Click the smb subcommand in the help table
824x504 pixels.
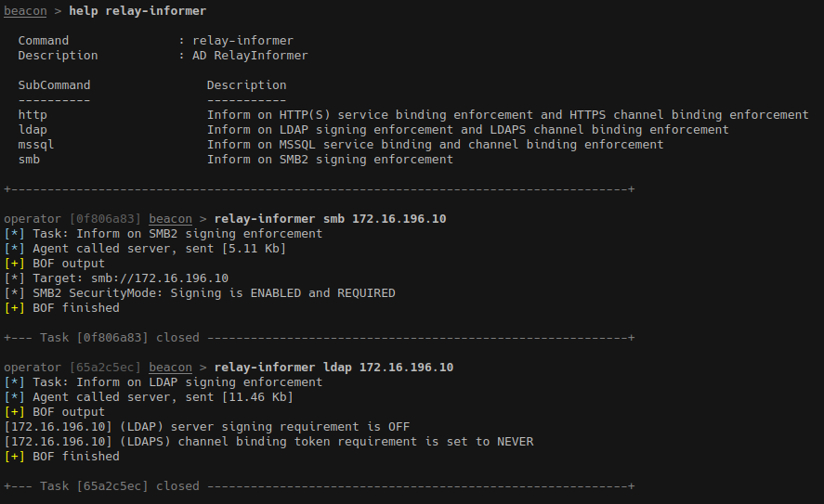click(x=29, y=160)
